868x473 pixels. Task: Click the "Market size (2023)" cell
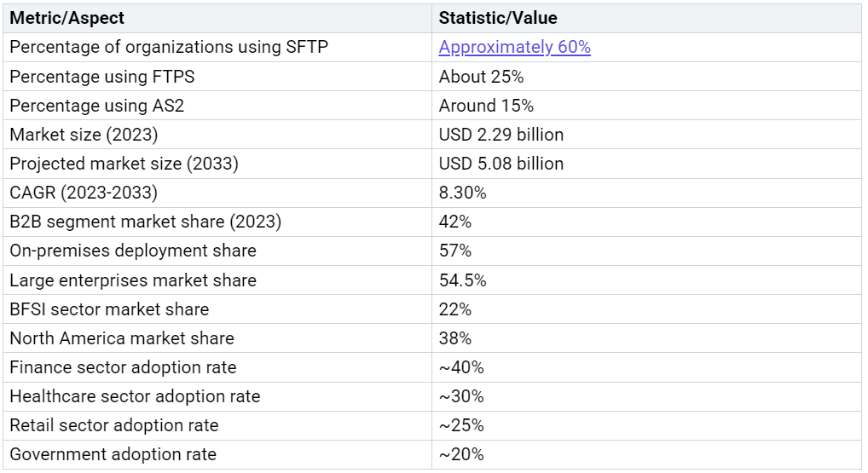pos(84,135)
